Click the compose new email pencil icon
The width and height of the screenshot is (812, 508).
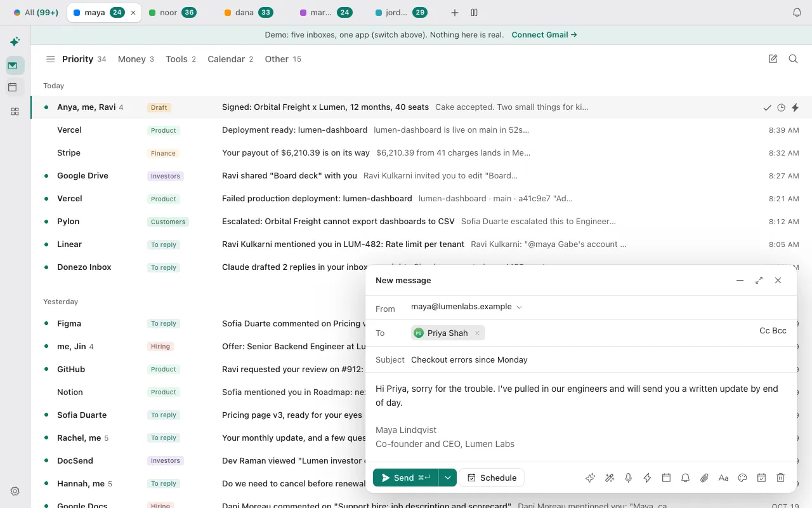coord(773,59)
